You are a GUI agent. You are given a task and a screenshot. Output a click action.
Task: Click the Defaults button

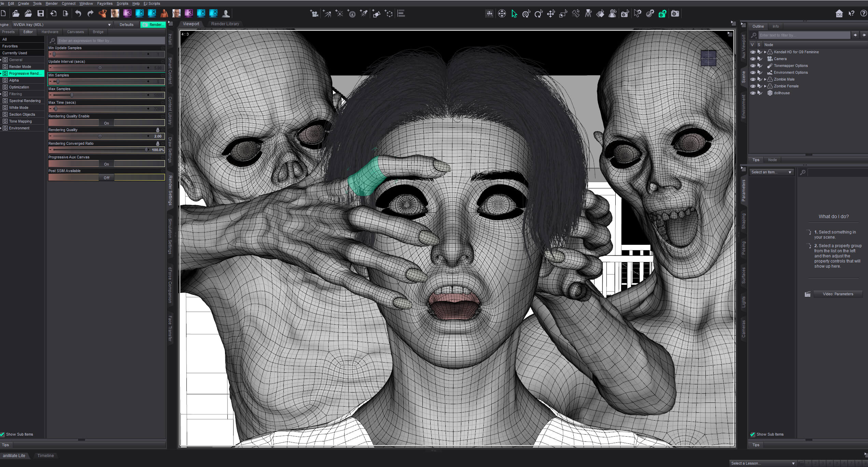[126, 25]
